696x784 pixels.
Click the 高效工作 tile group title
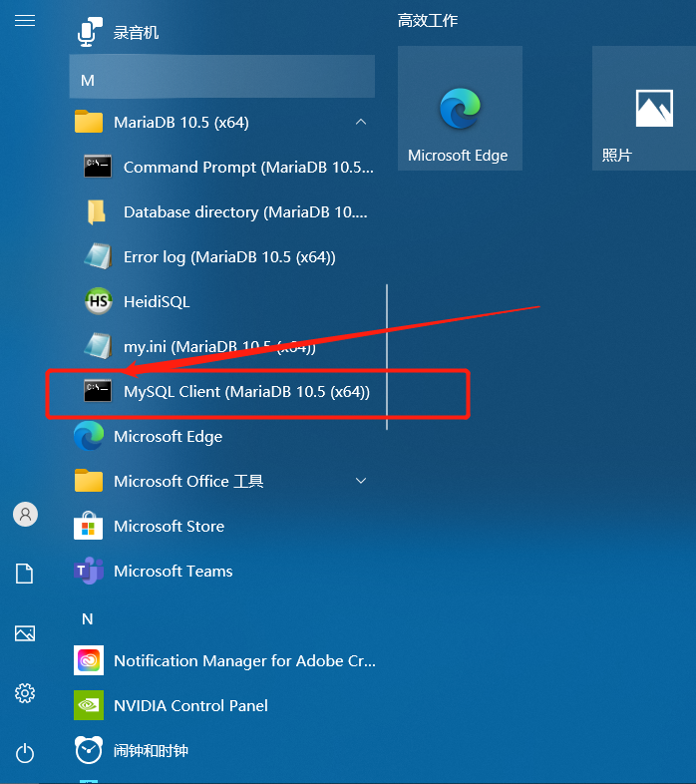point(428,21)
